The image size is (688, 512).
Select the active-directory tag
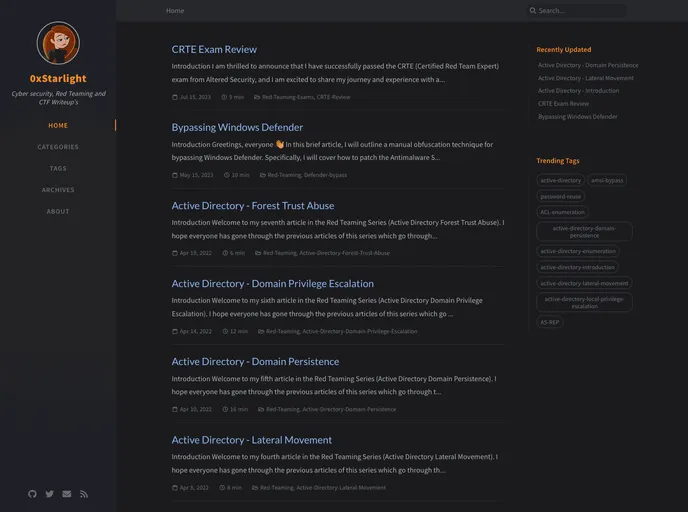(560, 180)
